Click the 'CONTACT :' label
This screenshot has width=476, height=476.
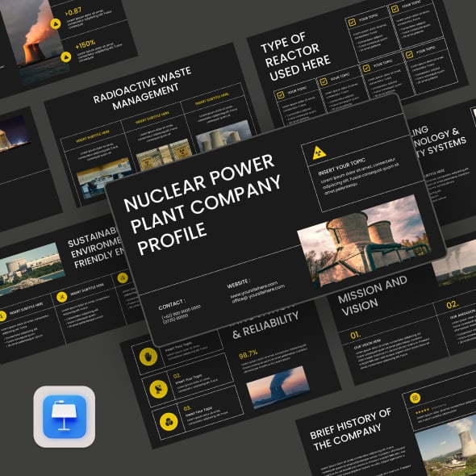click(x=172, y=304)
